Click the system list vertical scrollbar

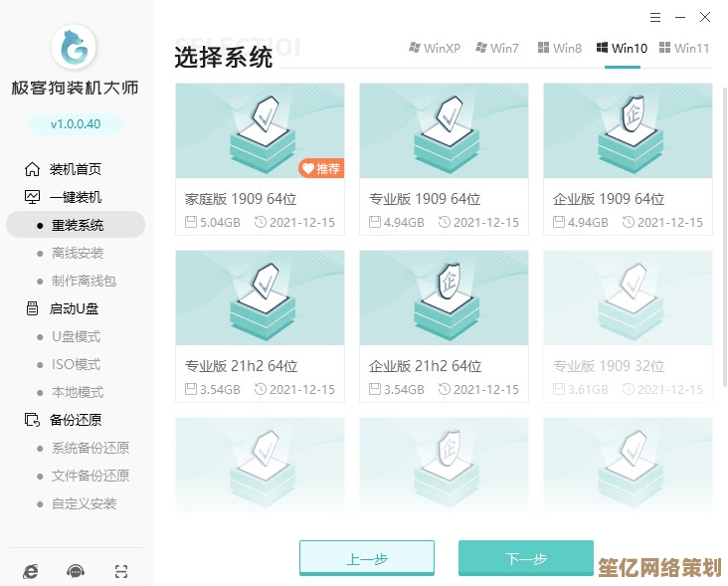[724, 237]
